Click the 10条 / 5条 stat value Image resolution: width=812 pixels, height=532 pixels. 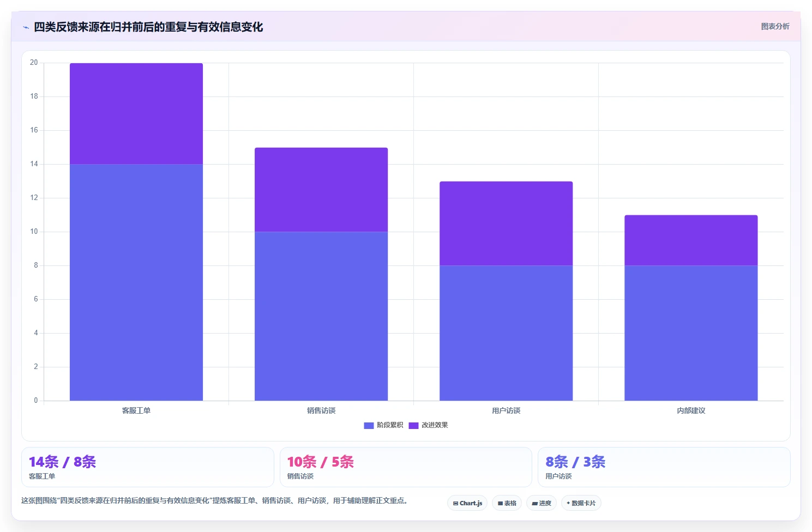[321, 462]
